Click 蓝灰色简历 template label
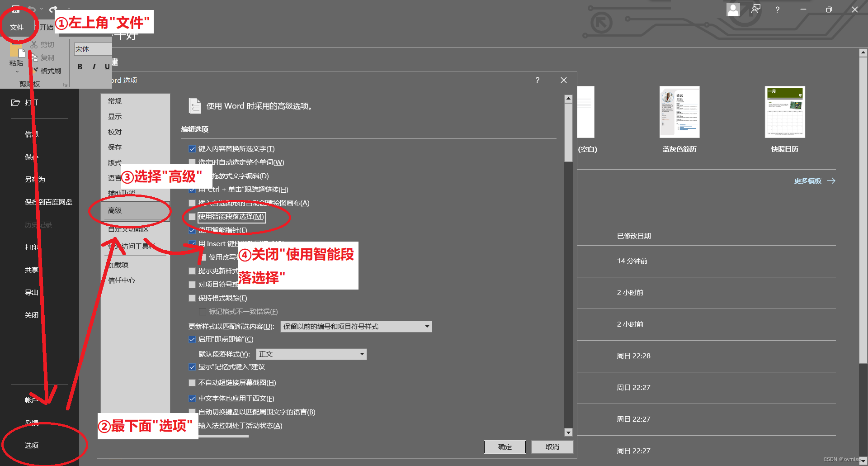Screen dimensions: 868x466 point(679,149)
